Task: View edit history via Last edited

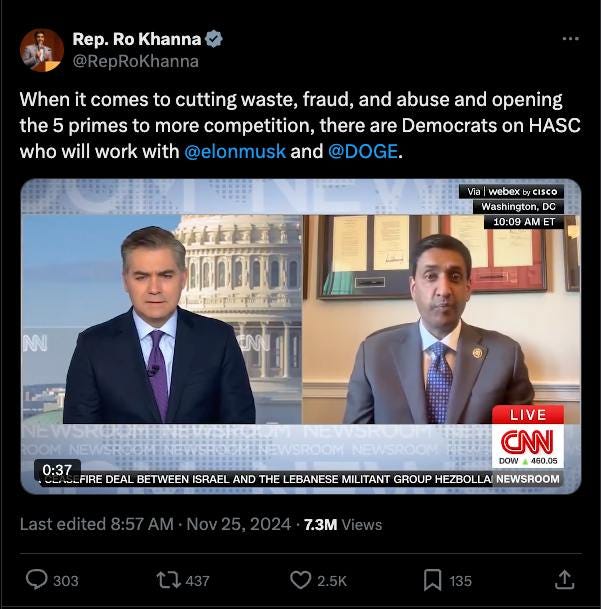Action: [x=96, y=524]
